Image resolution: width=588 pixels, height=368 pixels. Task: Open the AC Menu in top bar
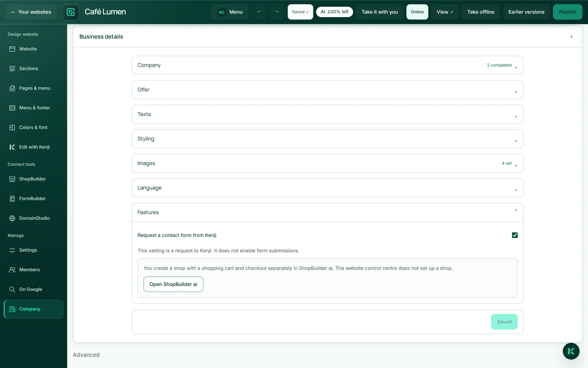click(x=230, y=12)
